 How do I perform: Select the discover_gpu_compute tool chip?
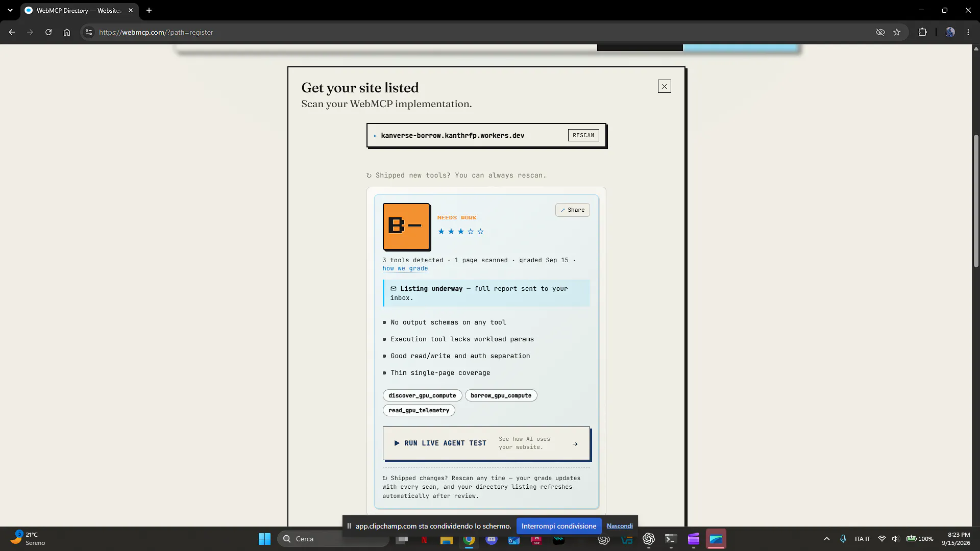pyautogui.click(x=422, y=395)
